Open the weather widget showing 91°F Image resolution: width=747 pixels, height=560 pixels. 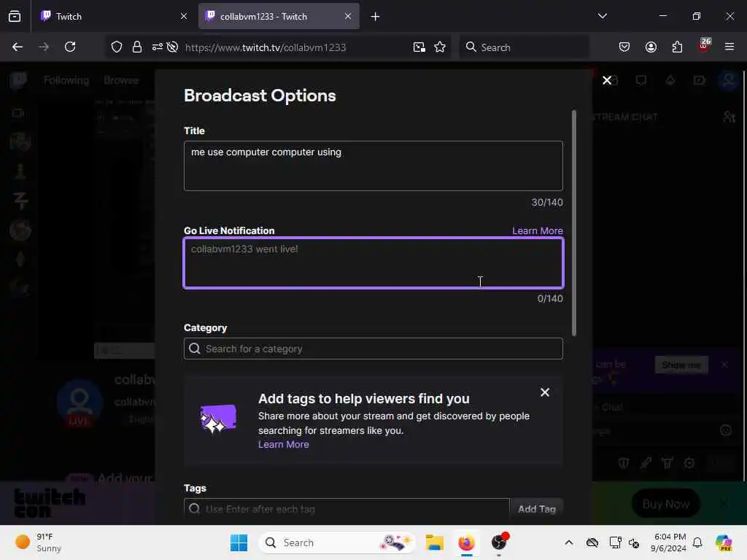click(x=39, y=542)
